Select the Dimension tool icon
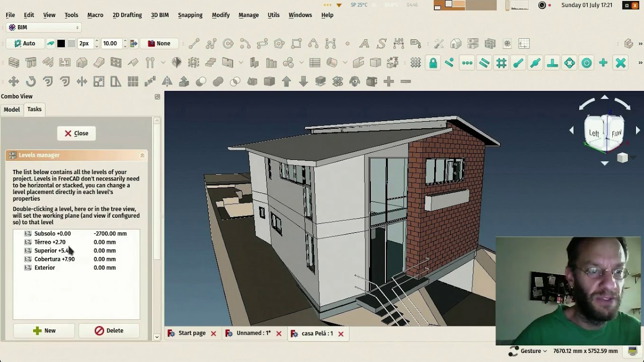The height and width of the screenshot is (362, 644). [x=398, y=44]
